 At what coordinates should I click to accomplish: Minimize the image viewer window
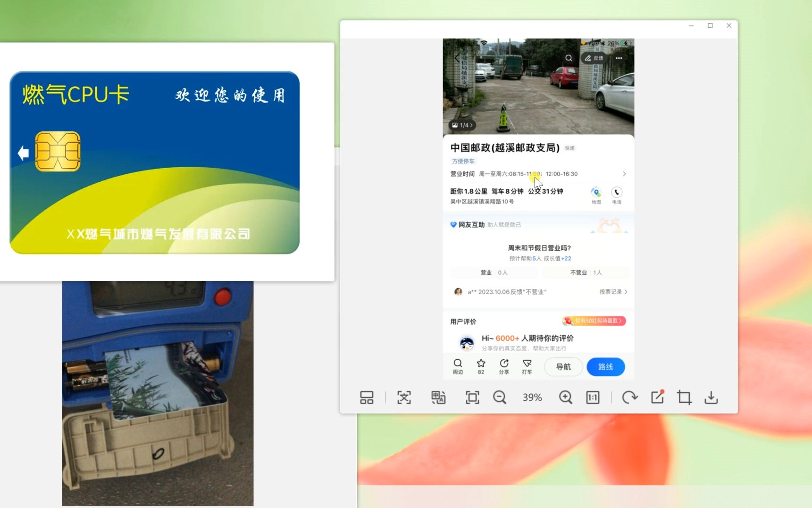click(691, 25)
